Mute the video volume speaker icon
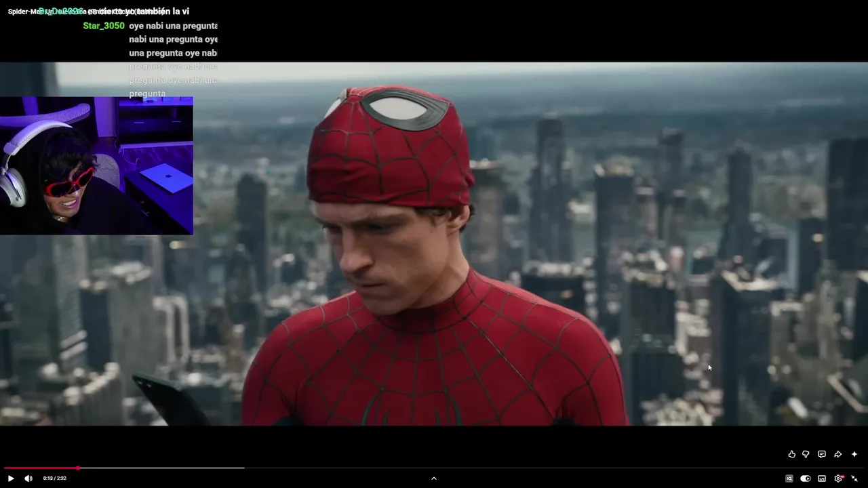Image resolution: width=868 pixels, height=488 pixels. point(28,479)
